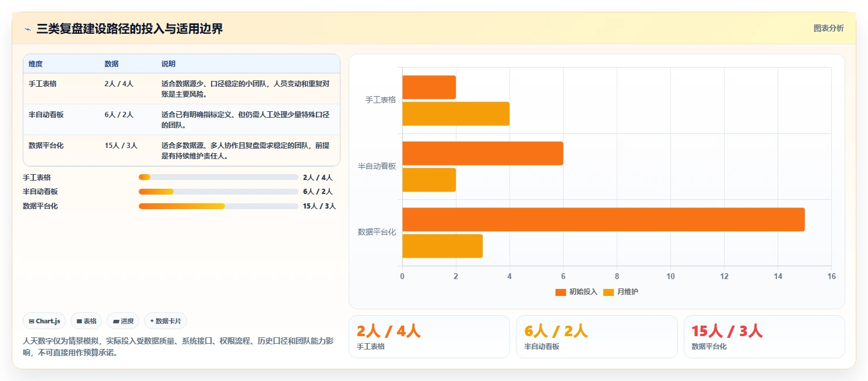Click the 半自动看板 table row name cell
This screenshot has height=381, width=868.
(46, 114)
